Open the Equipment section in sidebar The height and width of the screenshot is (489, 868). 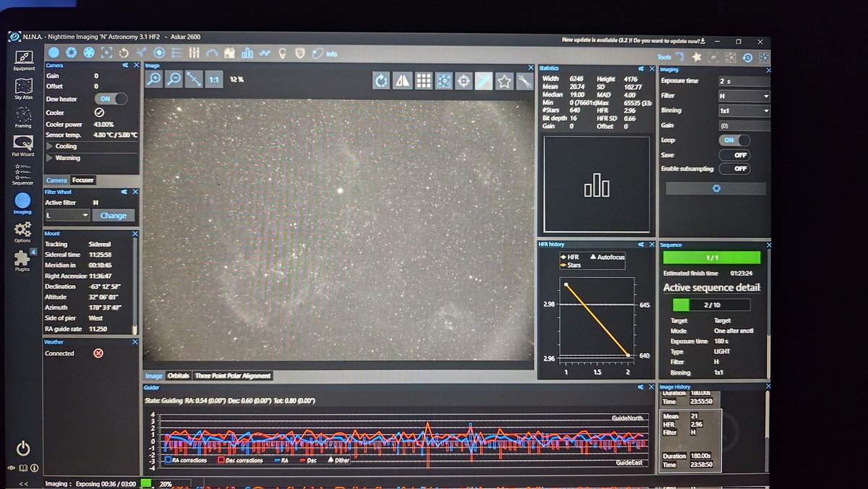pos(24,60)
